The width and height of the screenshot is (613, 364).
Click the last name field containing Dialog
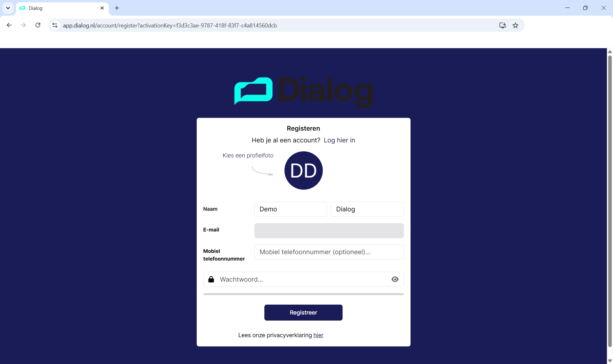coord(367,209)
